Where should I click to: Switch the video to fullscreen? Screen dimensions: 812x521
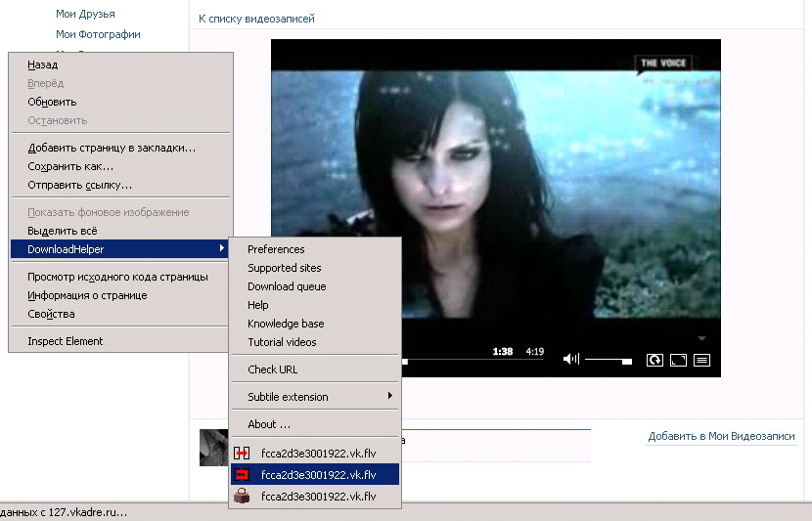coord(678,360)
